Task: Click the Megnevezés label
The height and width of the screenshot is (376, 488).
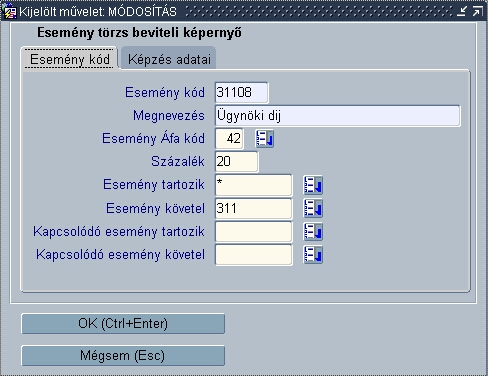Action: [x=169, y=116]
